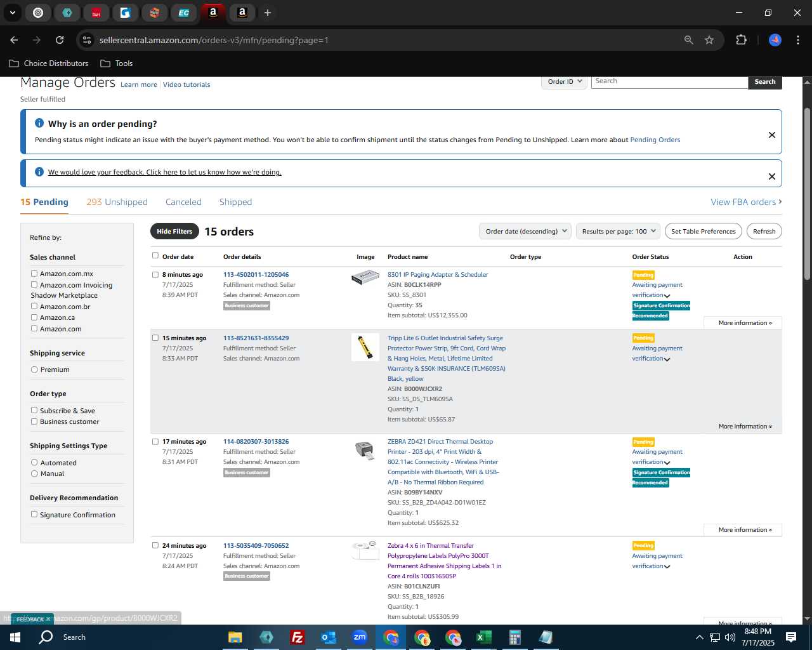Open the Chrome profile avatar

(x=775, y=40)
